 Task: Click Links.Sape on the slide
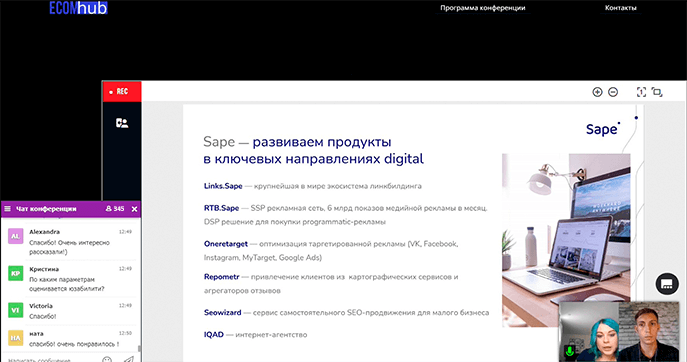click(223, 186)
